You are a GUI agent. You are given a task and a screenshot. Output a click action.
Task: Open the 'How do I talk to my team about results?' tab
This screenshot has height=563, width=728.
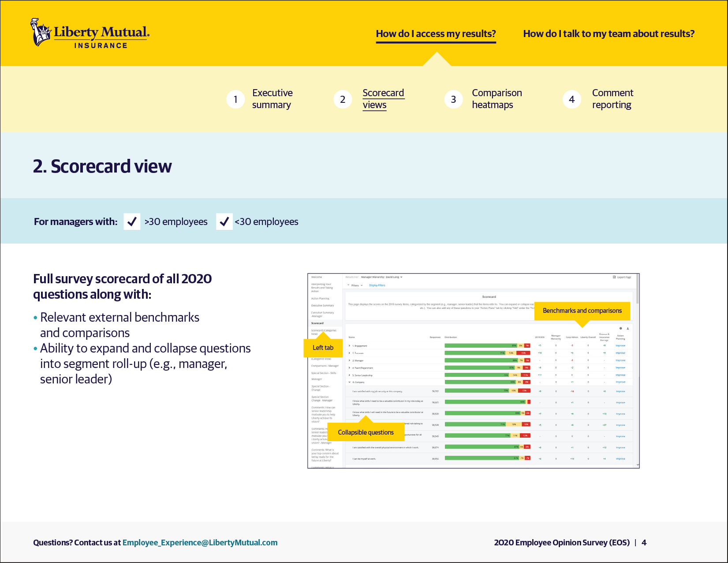[x=609, y=34]
